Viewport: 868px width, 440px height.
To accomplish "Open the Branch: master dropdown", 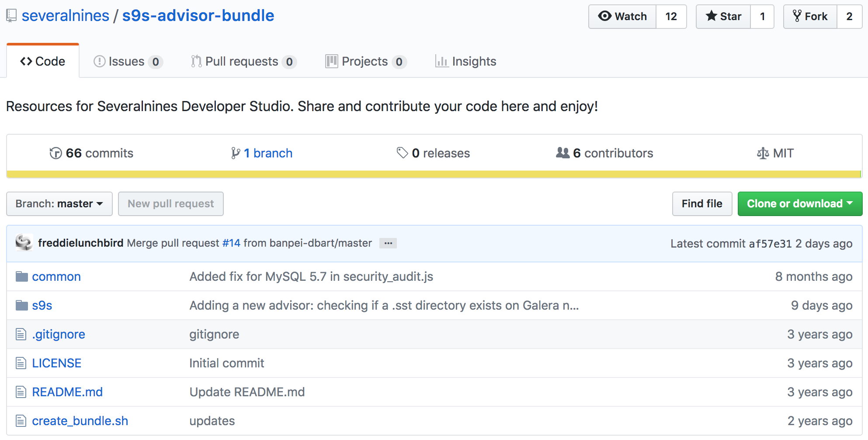I will [x=59, y=204].
